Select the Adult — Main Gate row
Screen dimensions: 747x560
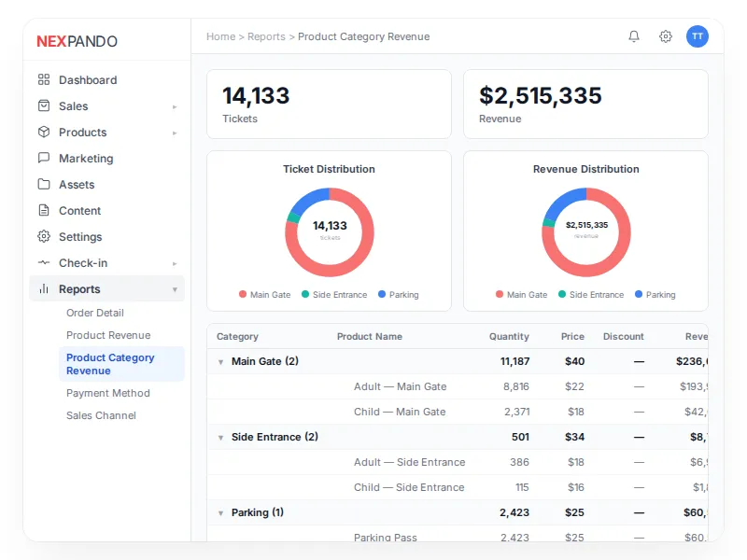pyautogui.click(x=458, y=386)
